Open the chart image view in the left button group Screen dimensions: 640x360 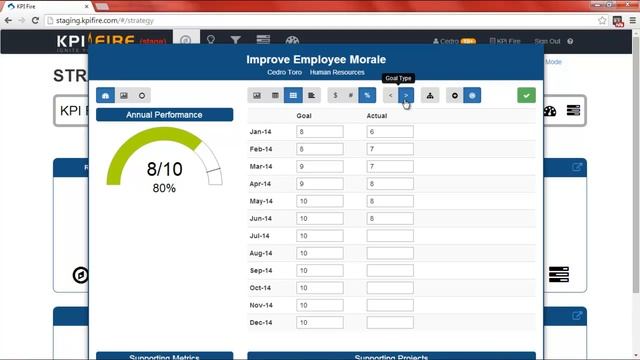pyautogui.click(x=124, y=96)
